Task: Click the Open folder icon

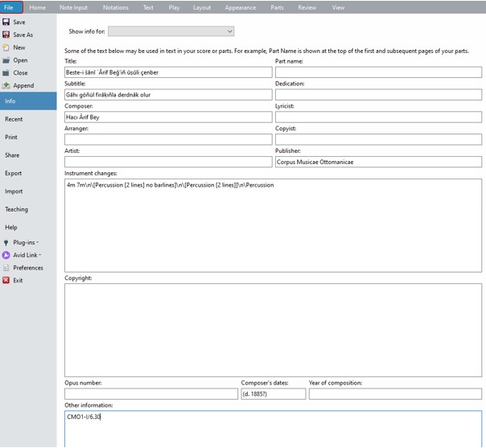Action: (x=6, y=60)
